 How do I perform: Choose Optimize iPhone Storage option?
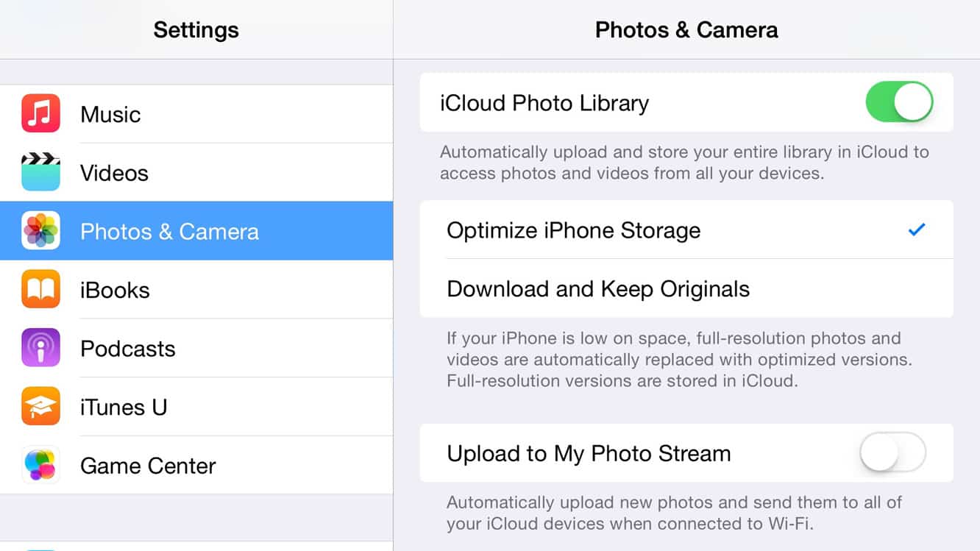pos(574,230)
